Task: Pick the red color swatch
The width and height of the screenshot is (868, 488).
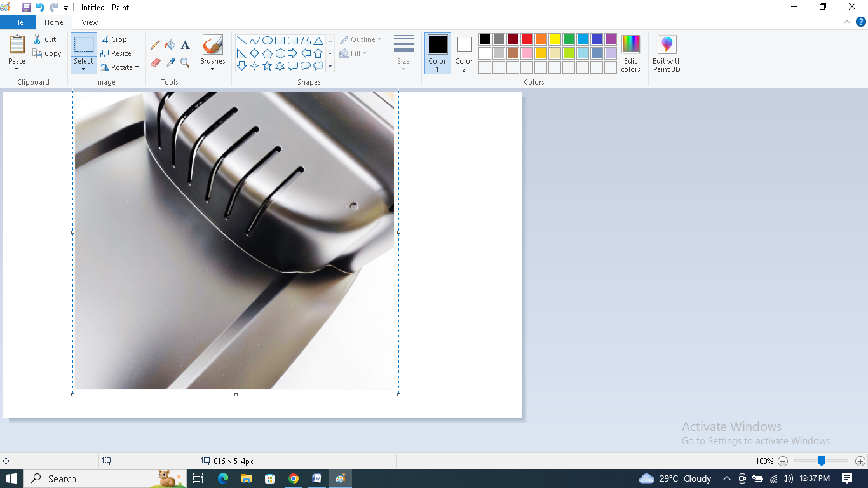Action: pyautogui.click(x=527, y=39)
